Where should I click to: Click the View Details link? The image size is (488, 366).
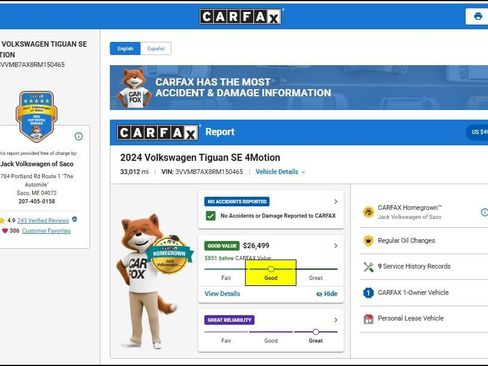[222, 294]
